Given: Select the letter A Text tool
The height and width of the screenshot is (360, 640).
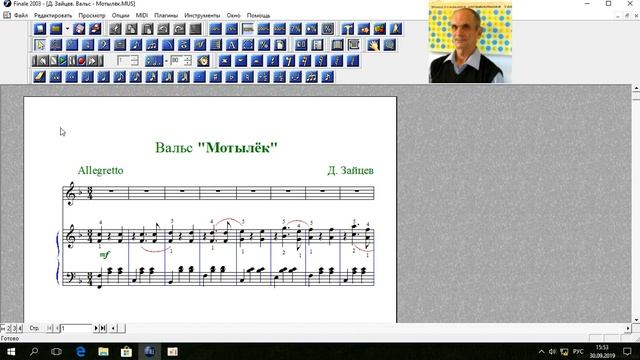Looking at the screenshot, I should coord(232,44).
